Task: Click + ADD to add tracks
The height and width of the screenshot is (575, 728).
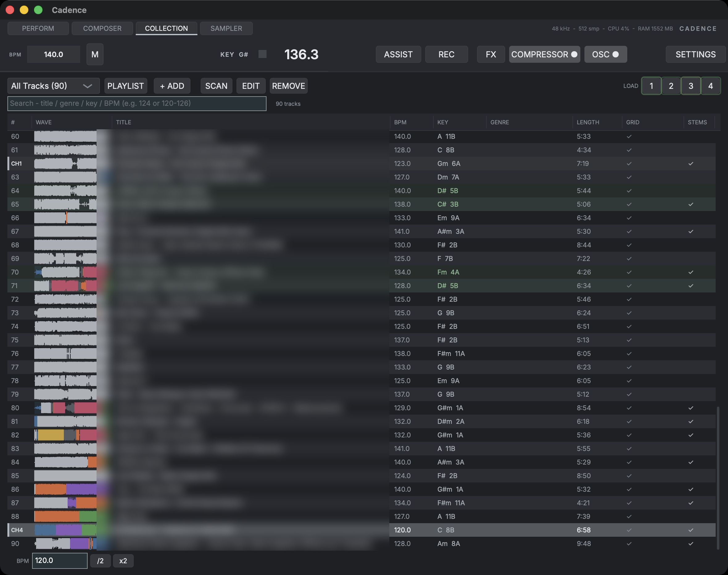Action: tap(172, 86)
